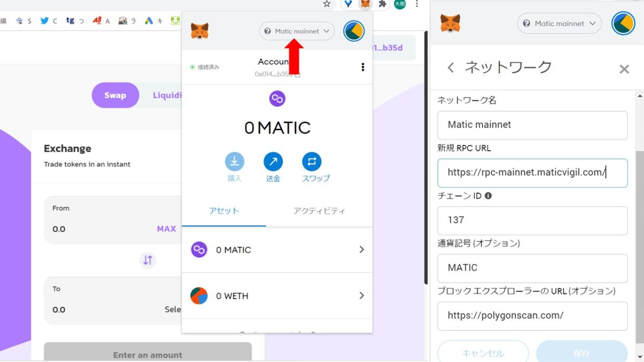The width and height of the screenshot is (644, 362).
Task: Open the tg bookmark
Action: coord(75,21)
